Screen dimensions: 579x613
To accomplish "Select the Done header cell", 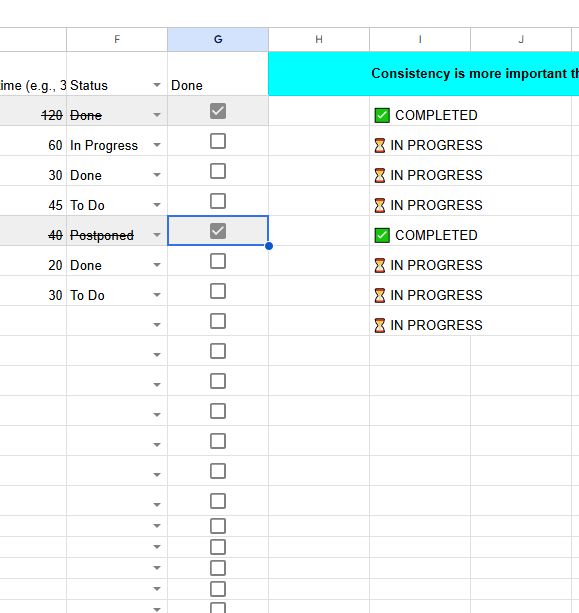I will [x=218, y=74].
